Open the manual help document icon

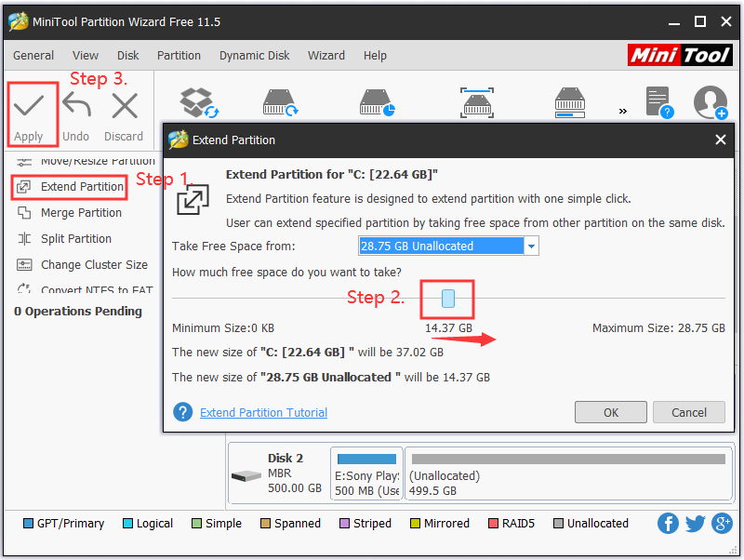[659, 102]
